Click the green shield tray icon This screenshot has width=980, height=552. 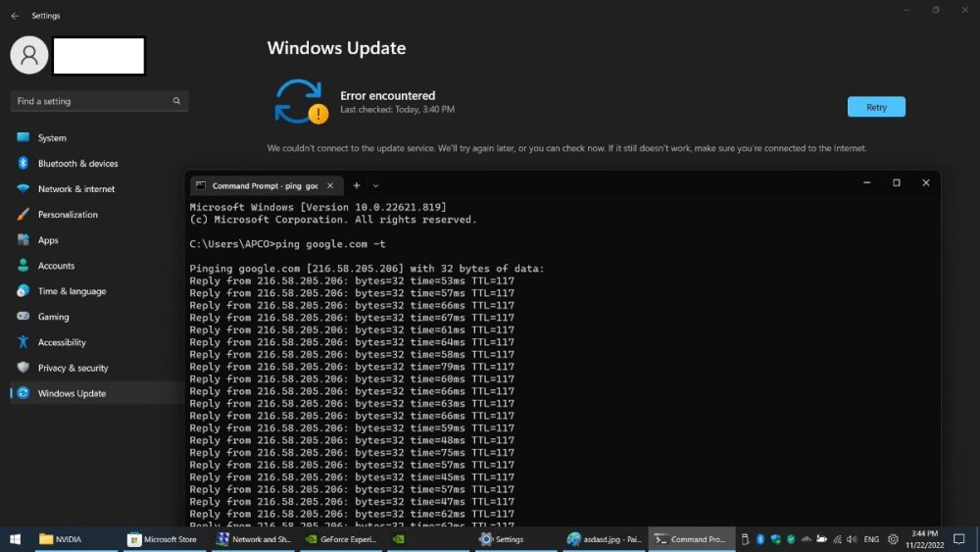[791, 539]
